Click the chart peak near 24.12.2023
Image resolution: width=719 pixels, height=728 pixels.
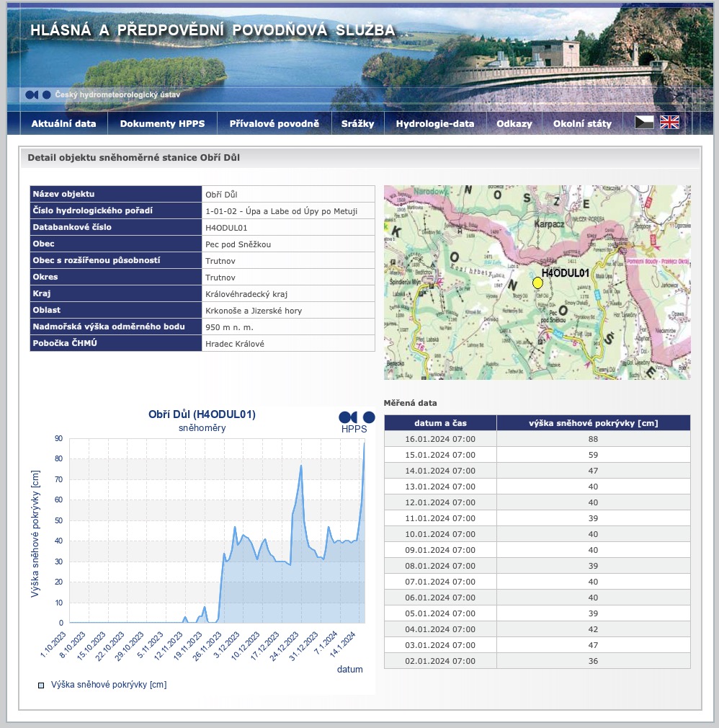click(301, 466)
